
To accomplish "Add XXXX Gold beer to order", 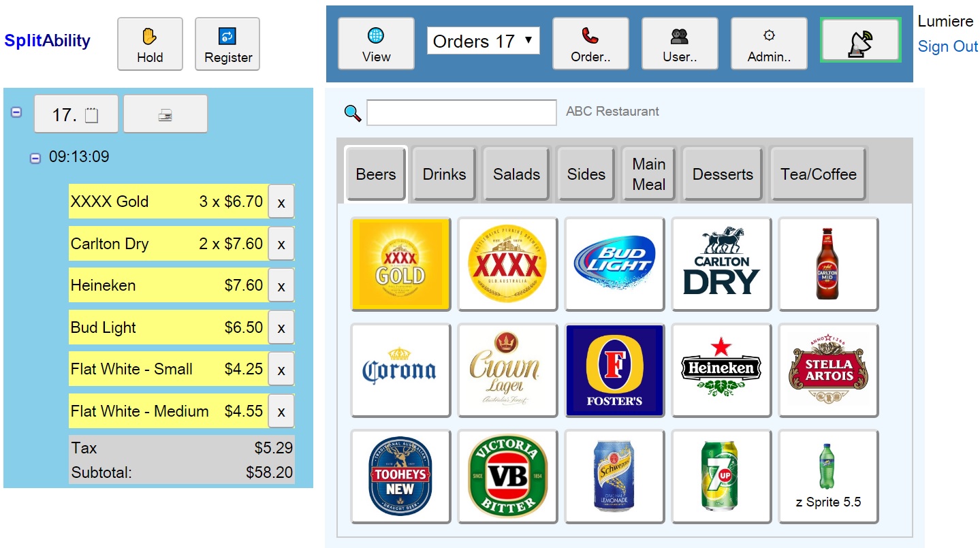I will pyautogui.click(x=400, y=264).
